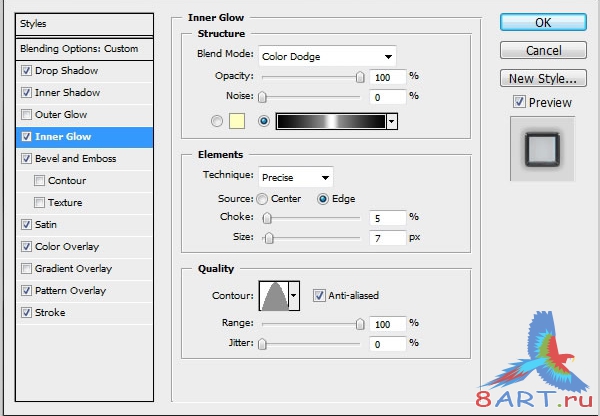
Task: Open Blending Options: Custom section
Action: click(79, 49)
